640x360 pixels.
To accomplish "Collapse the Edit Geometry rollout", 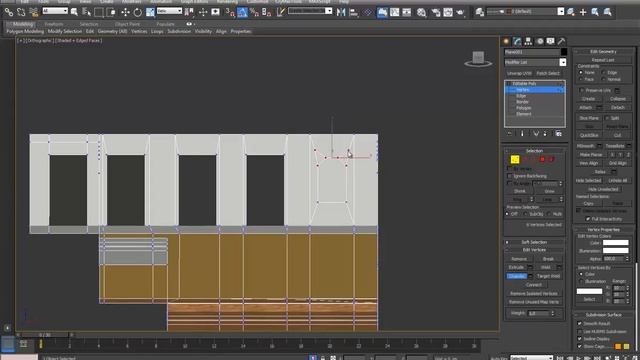I will (603, 51).
